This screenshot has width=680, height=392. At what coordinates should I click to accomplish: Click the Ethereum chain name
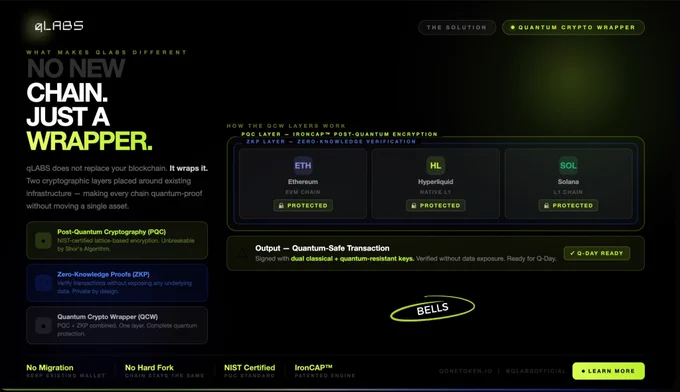click(303, 182)
